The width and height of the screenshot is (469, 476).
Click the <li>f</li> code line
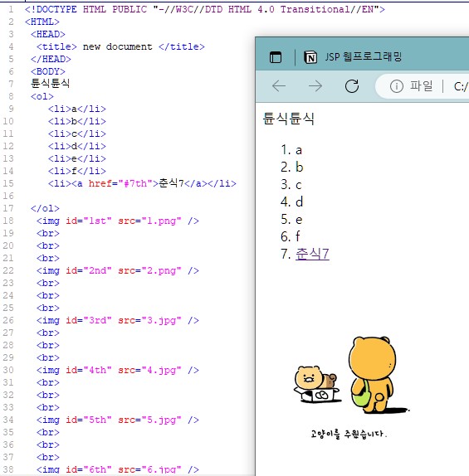pos(77,171)
